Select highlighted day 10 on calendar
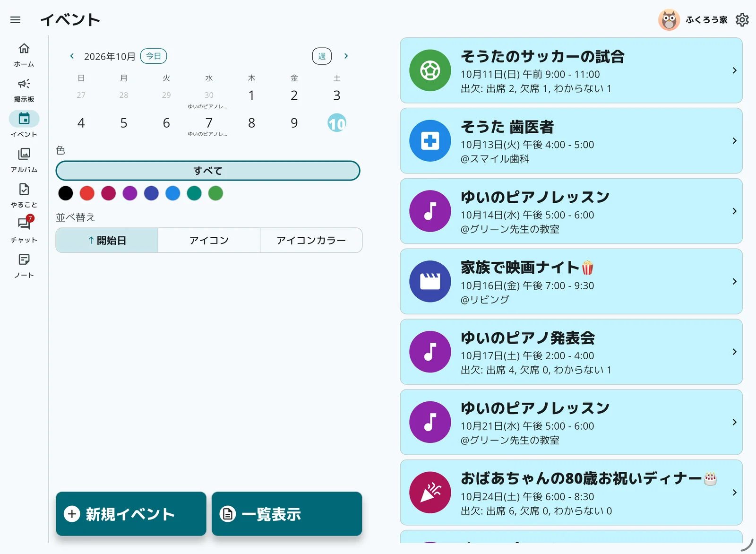 point(337,123)
